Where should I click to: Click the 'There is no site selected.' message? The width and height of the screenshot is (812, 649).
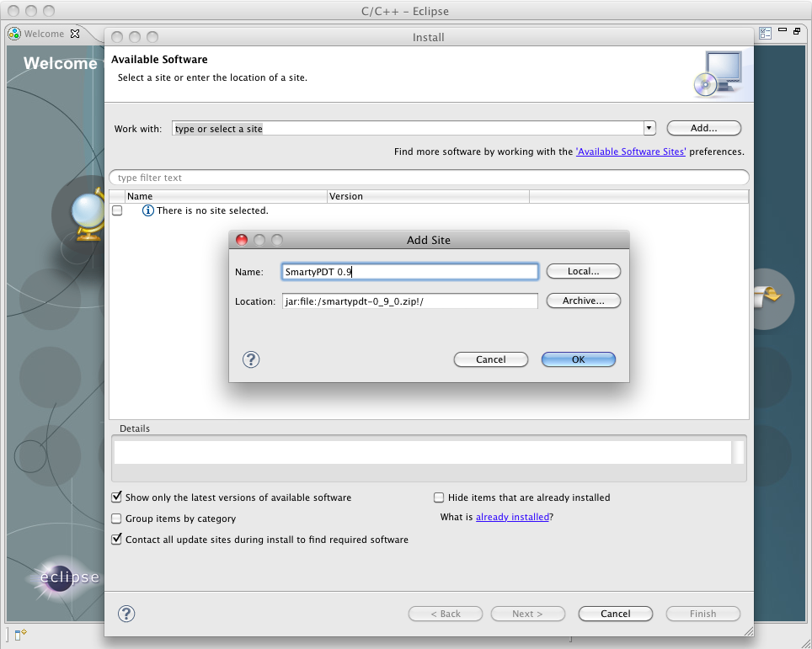(x=212, y=210)
